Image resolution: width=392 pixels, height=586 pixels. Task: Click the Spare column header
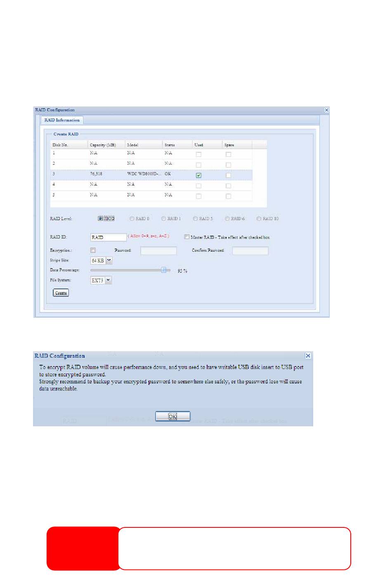237,145
